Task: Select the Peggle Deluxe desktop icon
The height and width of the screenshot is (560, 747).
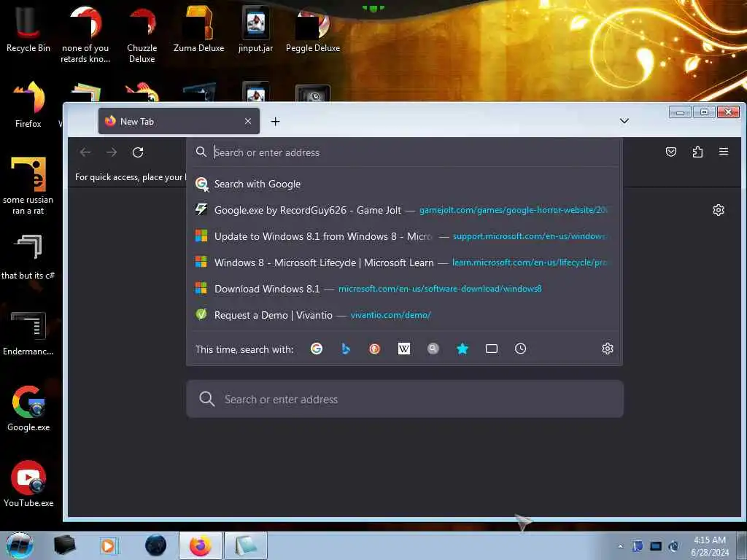Action: [313, 28]
